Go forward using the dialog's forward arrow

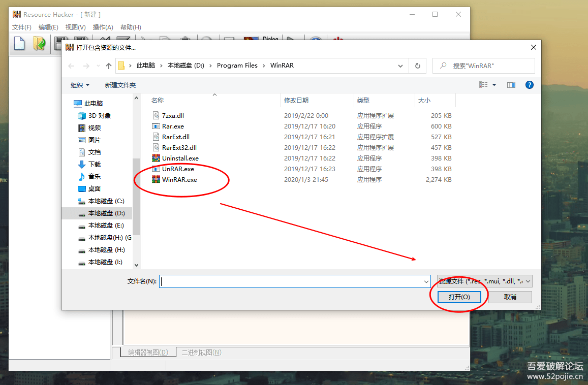click(x=86, y=66)
